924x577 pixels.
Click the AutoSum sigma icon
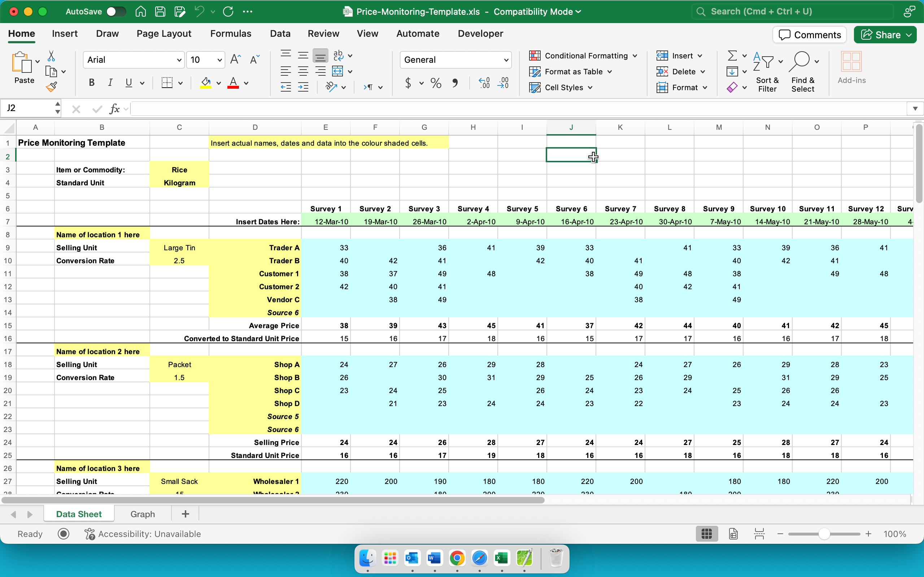coord(732,56)
